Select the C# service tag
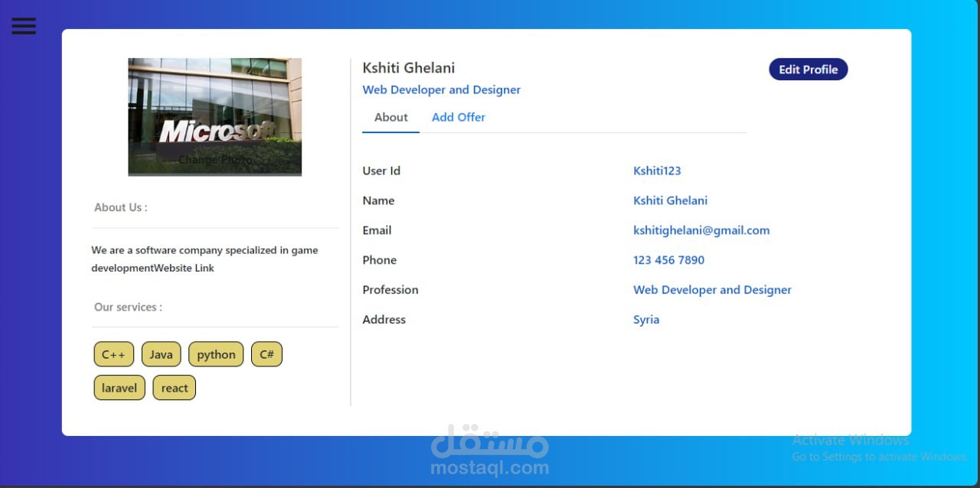This screenshot has width=980, height=488. pyautogui.click(x=266, y=354)
